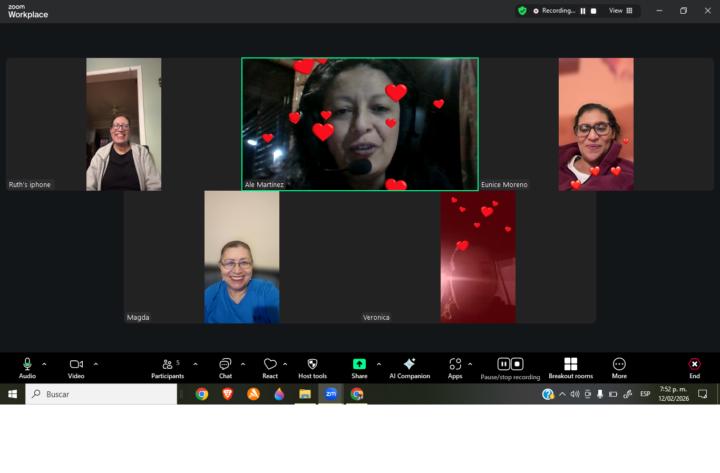Image resolution: width=720 pixels, height=473 pixels.
Task: Select Ale Martinez video tile
Action: (360, 124)
